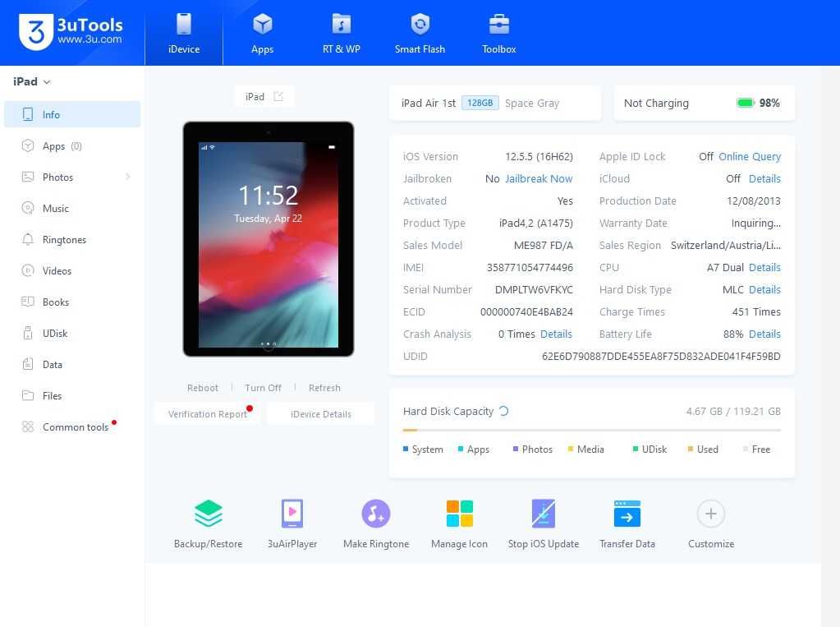Viewport: 840px width, 627px height.
Task: Click the Online Query link
Action: [x=750, y=157]
